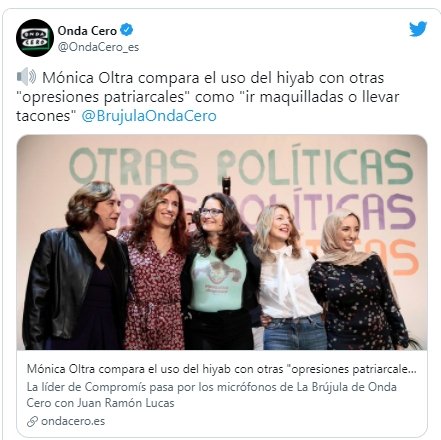Click the woman in floral red dress
The width and height of the screenshot is (441, 440).
click(x=155, y=267)
